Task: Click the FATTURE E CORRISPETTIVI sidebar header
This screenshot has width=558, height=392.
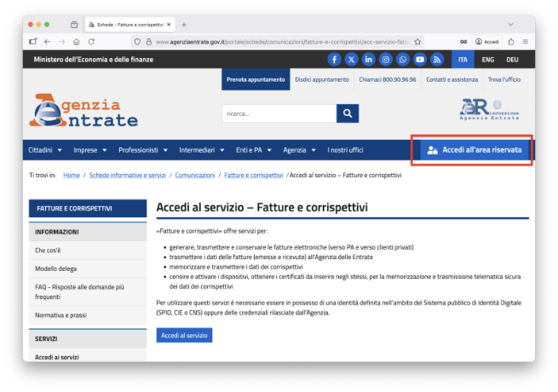Action: 88,208
